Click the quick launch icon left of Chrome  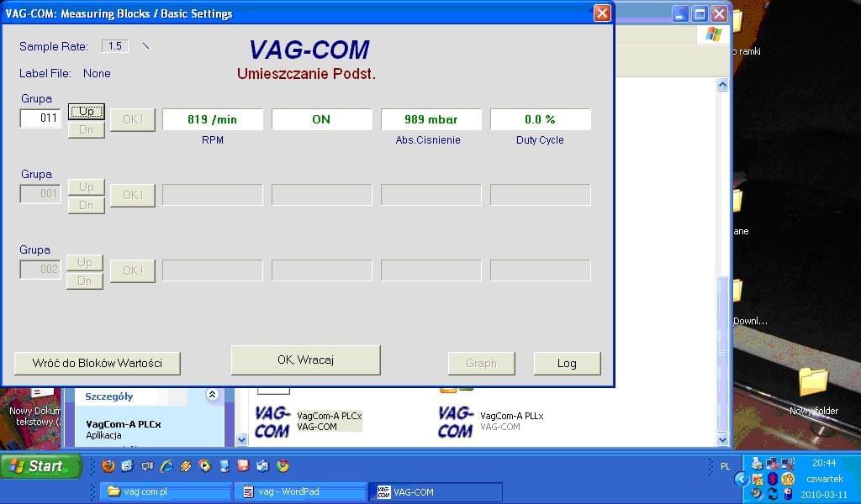point(263,466)
